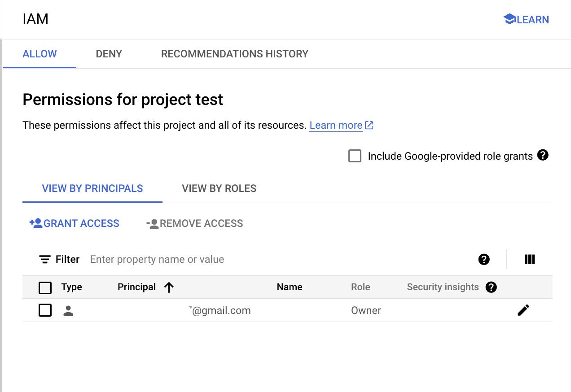Click help icon beside Google-provided role grants
Viewport: 571px width, 392px height.
pyautogui.click(x=543, y=156)
